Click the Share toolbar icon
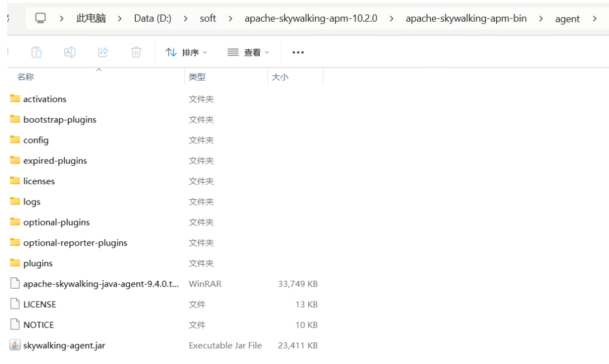This screenshot has height=364, width=609. pos(103,52)
